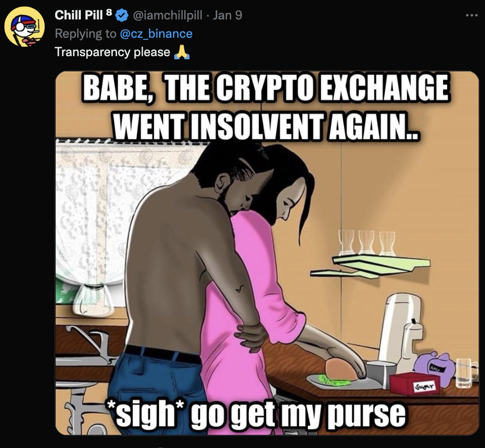This screenshot has height=448, width=485.
Task: Click the praying hands emoji
Action: coord(182,52)
